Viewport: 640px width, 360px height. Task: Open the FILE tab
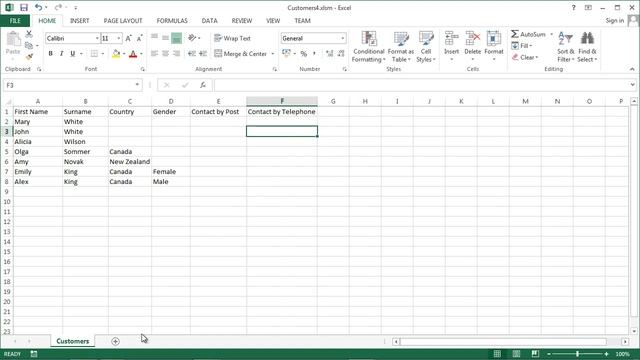point(15,20)
